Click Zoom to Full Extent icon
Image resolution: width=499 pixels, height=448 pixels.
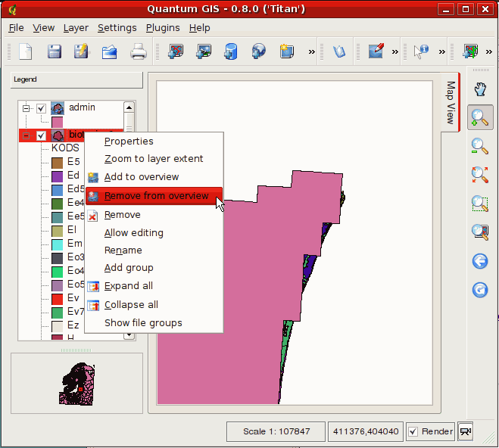(480, 175)
